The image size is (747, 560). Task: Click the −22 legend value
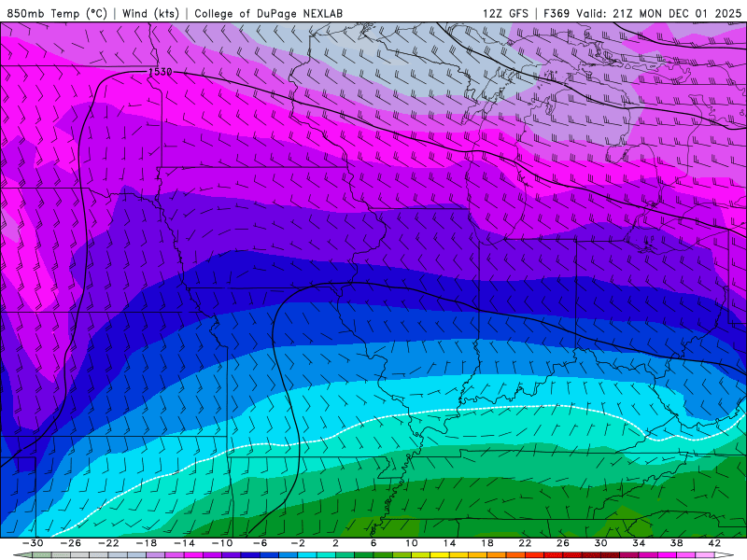[108, 543]
